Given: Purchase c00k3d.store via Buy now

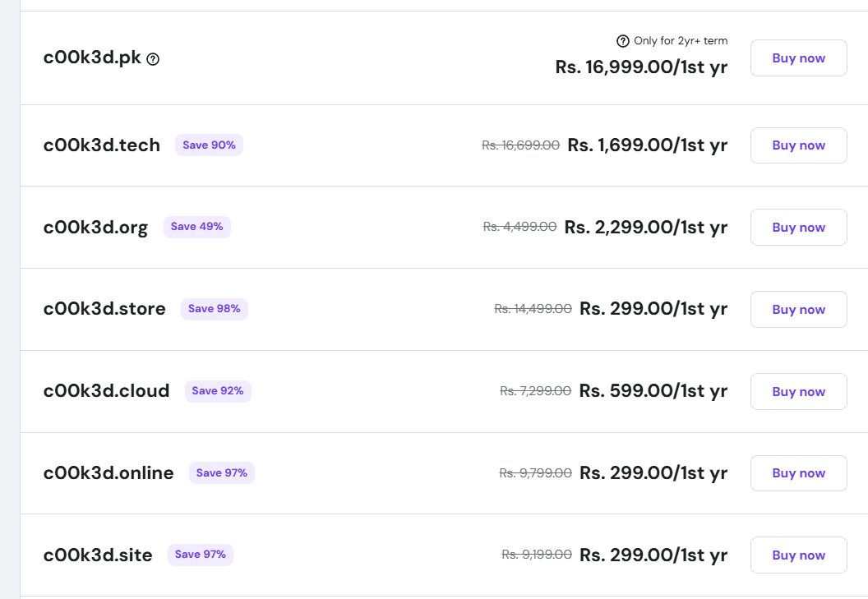Looking at the screenshot, I should (798, 310).
